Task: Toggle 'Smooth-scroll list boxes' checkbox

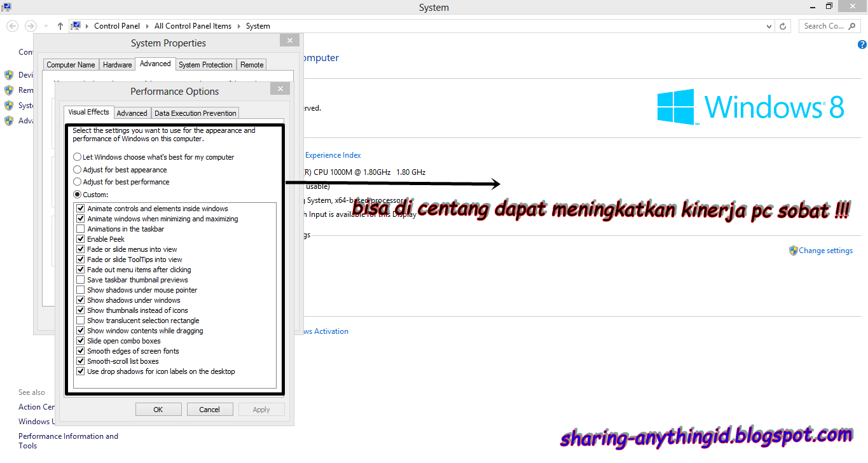Action: coord(80,361)
